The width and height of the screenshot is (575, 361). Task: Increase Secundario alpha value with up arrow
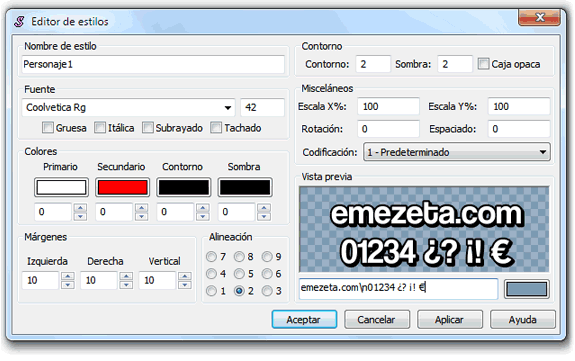[x=142, y=208]
